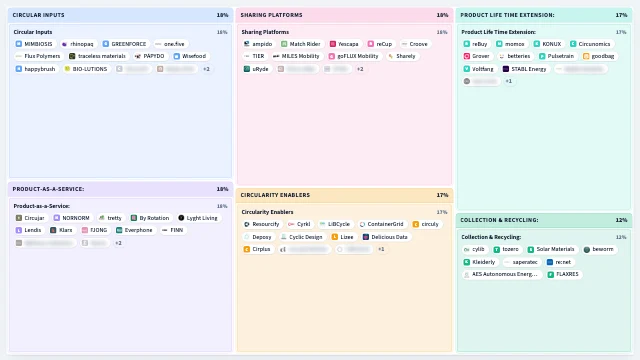Show the +1 more in Circularity Enablers
640x360 pixels.
tap(381, 249)
